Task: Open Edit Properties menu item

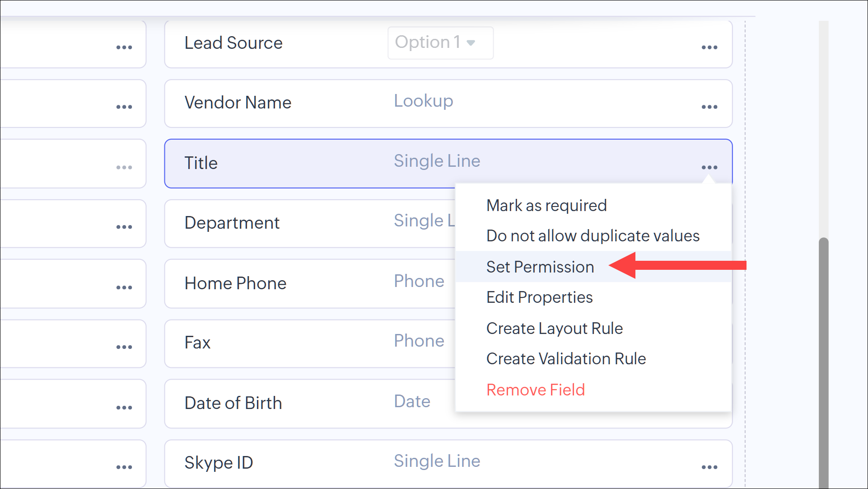Action: [x=539, y=297]
